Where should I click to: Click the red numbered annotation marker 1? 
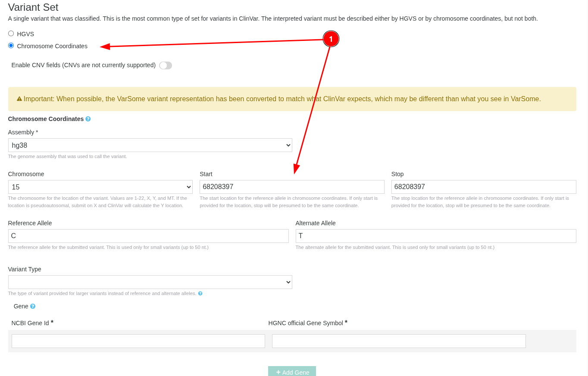331,39
